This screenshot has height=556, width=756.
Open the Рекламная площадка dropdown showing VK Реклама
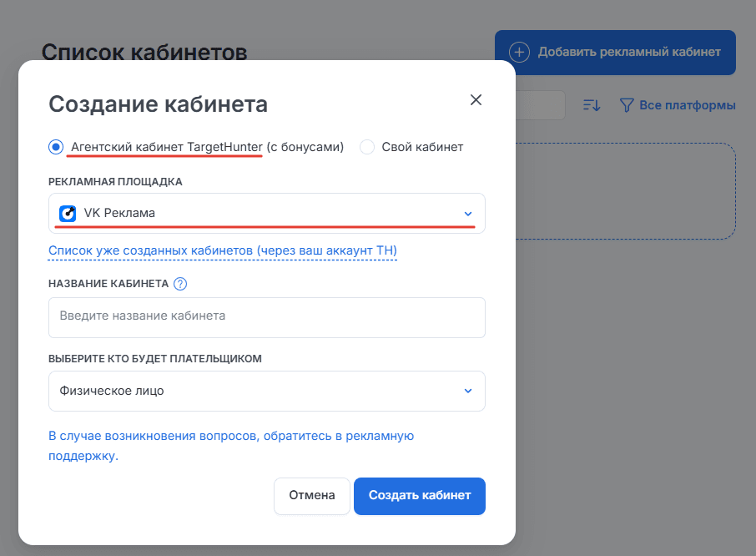267,213
